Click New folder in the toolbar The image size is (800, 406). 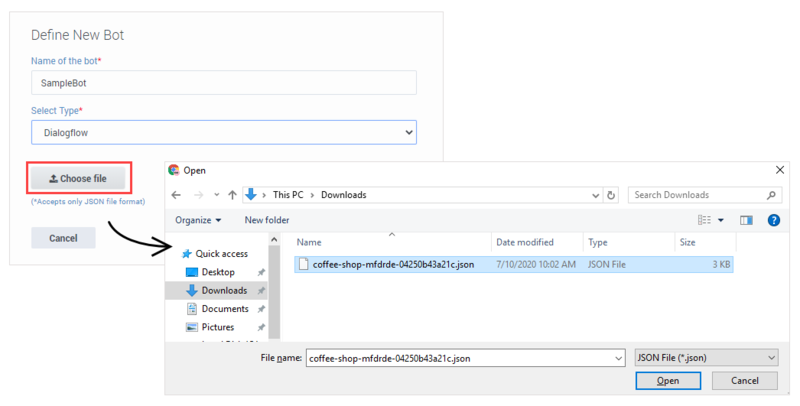click(267, 220)
